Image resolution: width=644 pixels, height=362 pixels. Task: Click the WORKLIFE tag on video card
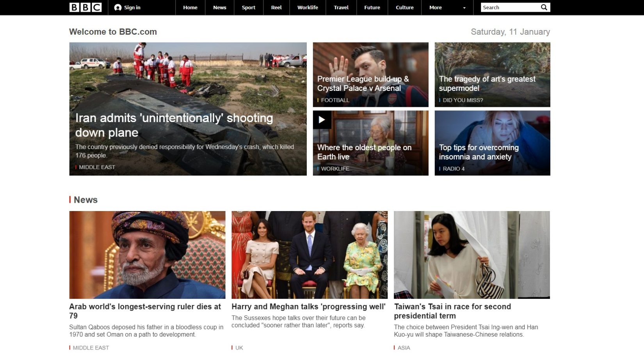335,169
